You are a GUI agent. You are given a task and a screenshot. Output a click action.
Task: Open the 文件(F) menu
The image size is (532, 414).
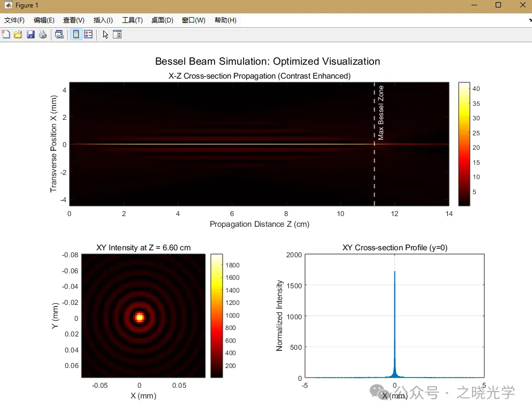tap(14, 20)
